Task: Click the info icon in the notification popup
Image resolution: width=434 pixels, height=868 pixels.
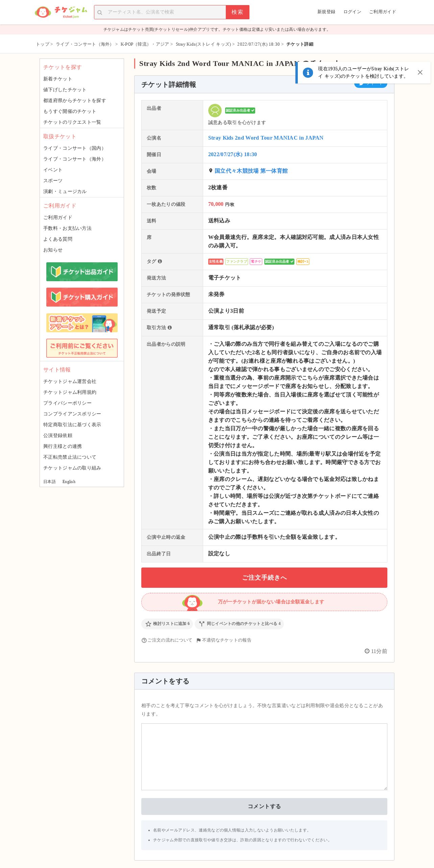Action: click(308, 73)
